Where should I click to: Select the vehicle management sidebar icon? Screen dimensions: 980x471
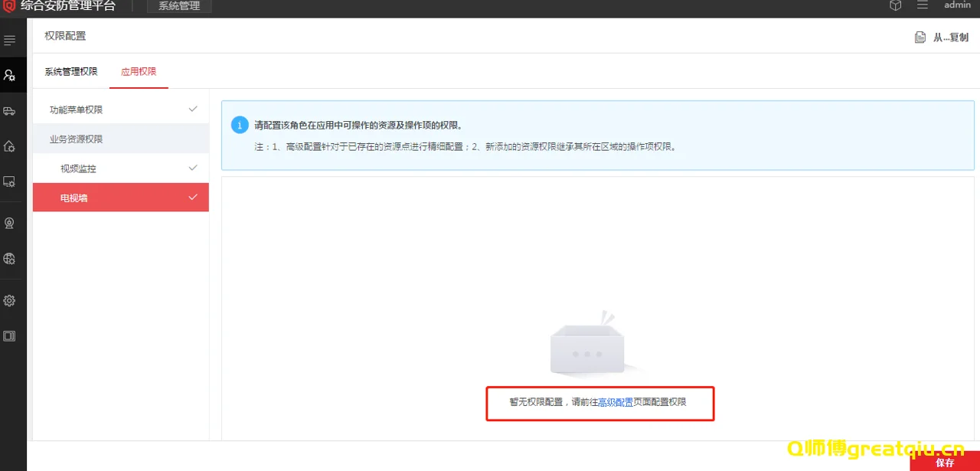click(10, 110)
